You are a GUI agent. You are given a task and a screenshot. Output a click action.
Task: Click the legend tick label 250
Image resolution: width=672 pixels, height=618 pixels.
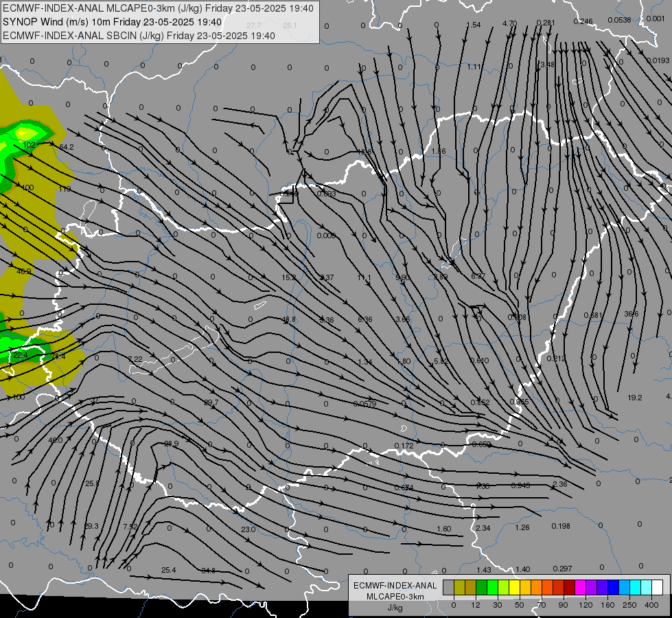(x=629, y=605)
